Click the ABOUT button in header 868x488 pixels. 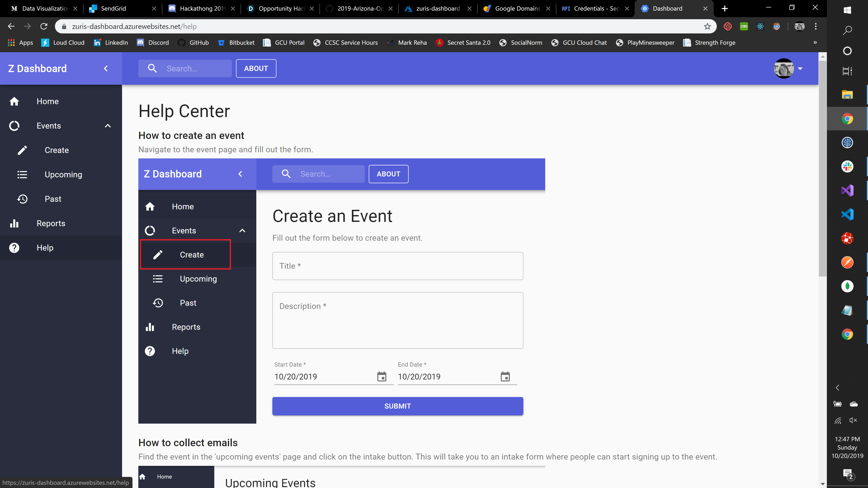click(x=256, y=68)
